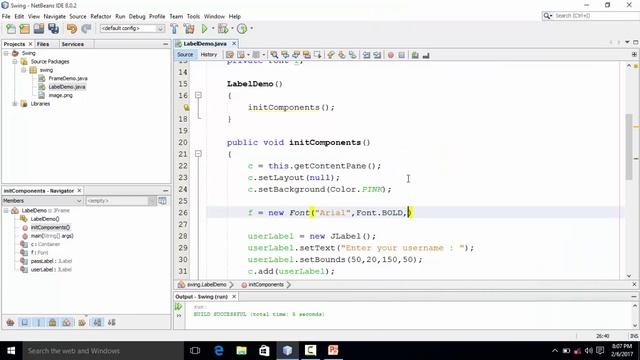Image resolution: width=640 pixels, height=360 pixels.
Task: Click the initComponents breadcrumb
Action: click(x=266, y=284)
